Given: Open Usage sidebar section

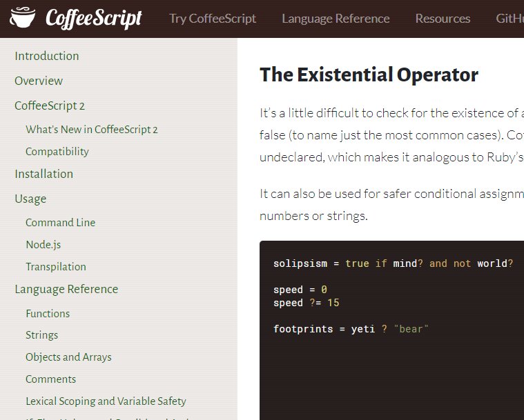Looking at the screenshot, I should (30, 199).
